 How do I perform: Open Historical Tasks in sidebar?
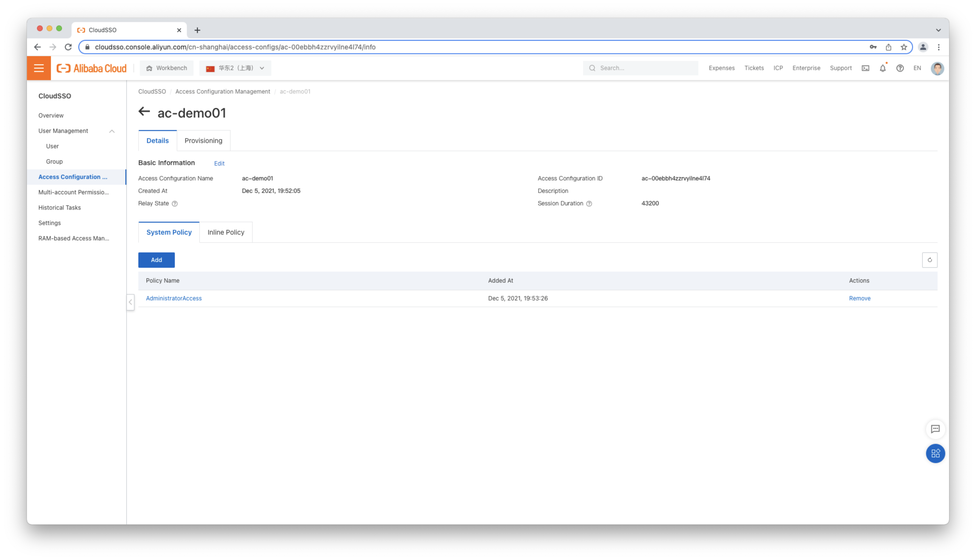pos(60,208)
